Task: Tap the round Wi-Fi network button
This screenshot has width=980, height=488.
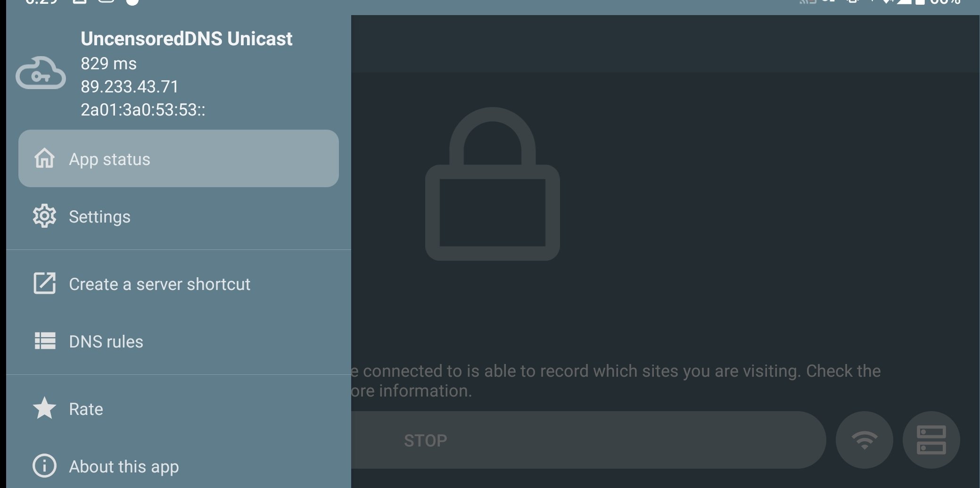Action: point(864,440)
